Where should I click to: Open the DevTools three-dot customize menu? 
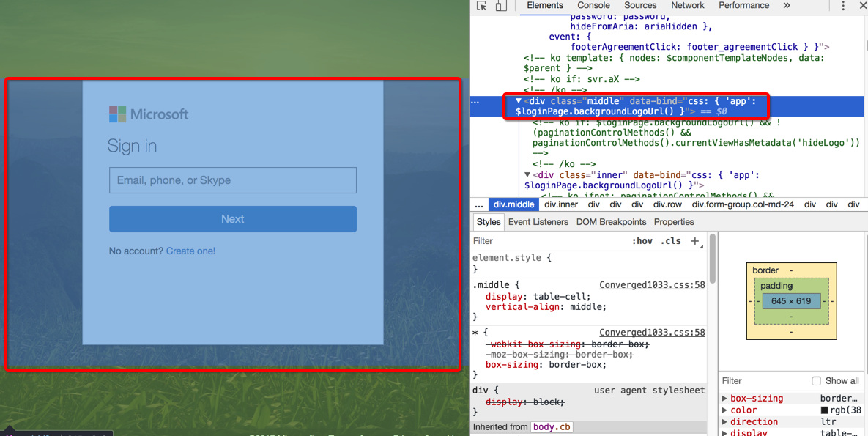pyautogui.click(x=843, y=6)
